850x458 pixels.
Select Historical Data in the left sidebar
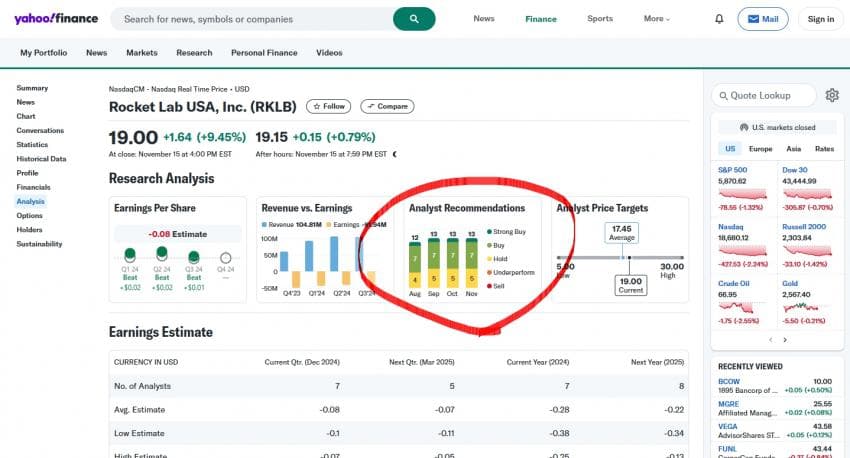click(41, 159)
